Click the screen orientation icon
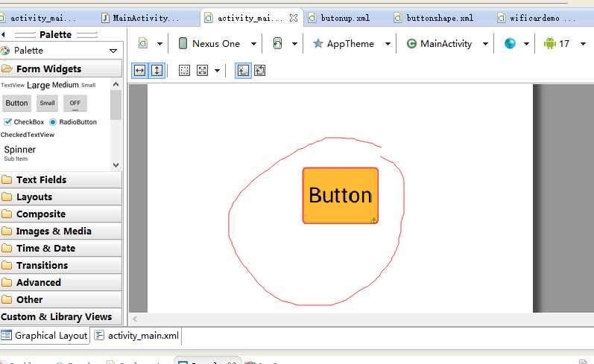 [278, 43]
